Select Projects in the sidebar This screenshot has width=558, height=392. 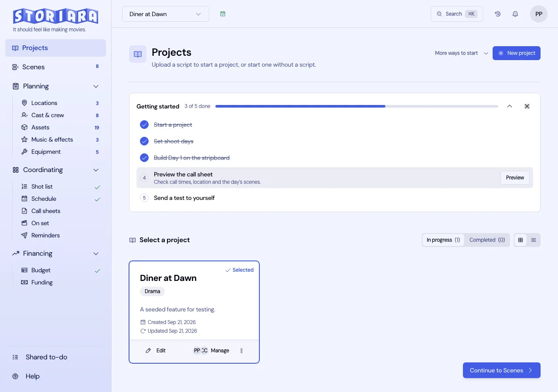[x=56, y=48]
